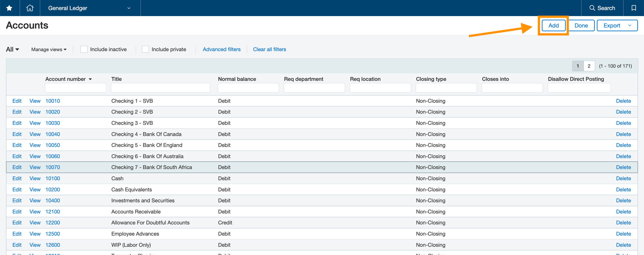The height and width of the screenshot is (255, 644).
Task: Click the Closing type column header
Action: point(431,79)
